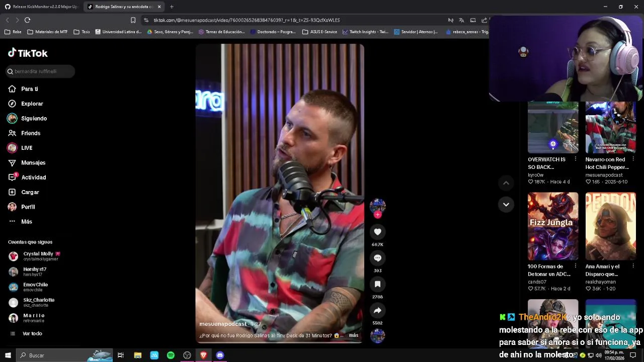
Task: Open ASUS E-Service bookmark folder
Action: pos(319,32)
